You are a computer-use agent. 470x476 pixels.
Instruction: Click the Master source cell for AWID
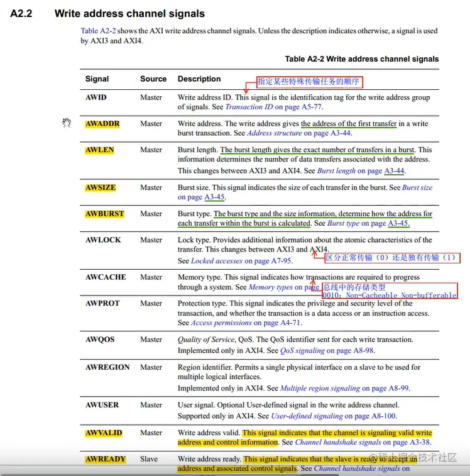point(151,97)
